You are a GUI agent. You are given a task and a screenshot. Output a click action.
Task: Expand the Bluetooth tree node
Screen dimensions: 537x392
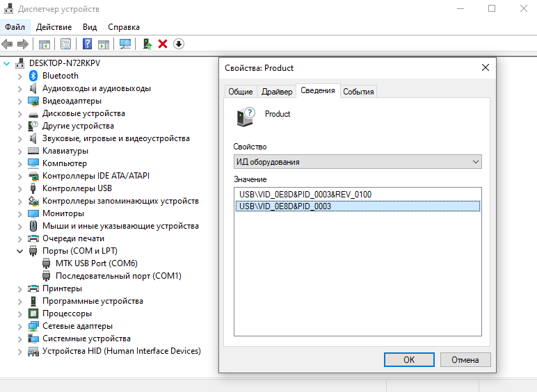(20, 76)
